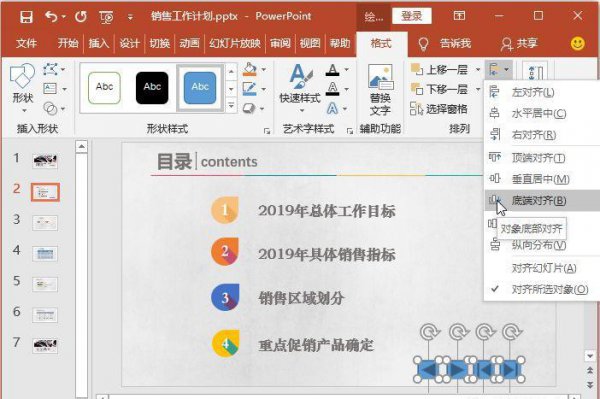Click the 共享 share button
The height and width of the screenshot is (399, 600).
pyautogui.click(x=519, y=44)
